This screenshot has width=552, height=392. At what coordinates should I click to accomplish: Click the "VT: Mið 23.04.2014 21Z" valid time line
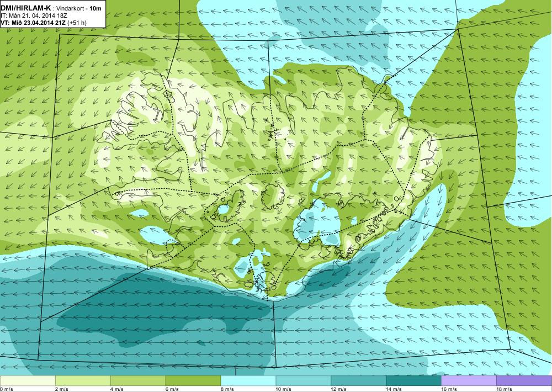(33, 23)
